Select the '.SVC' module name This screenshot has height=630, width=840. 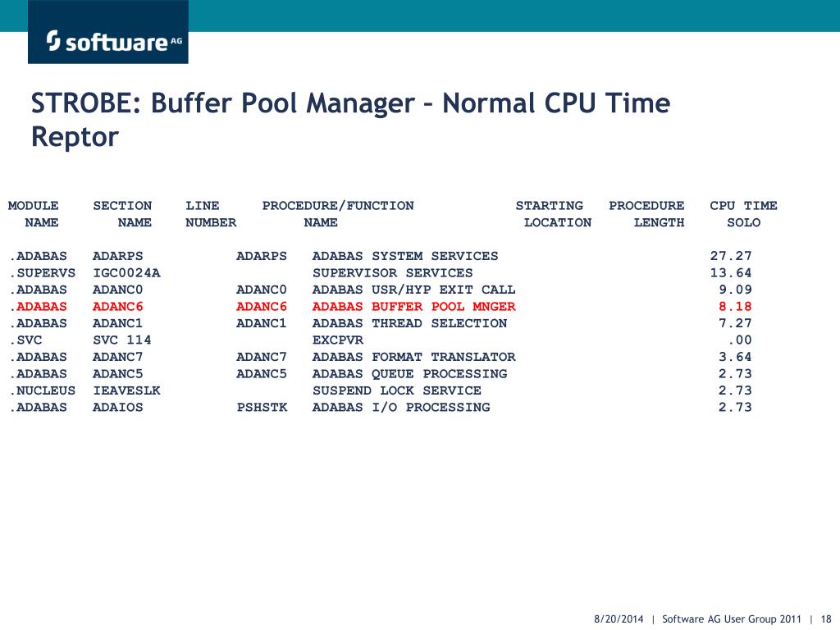coord(25,340)
